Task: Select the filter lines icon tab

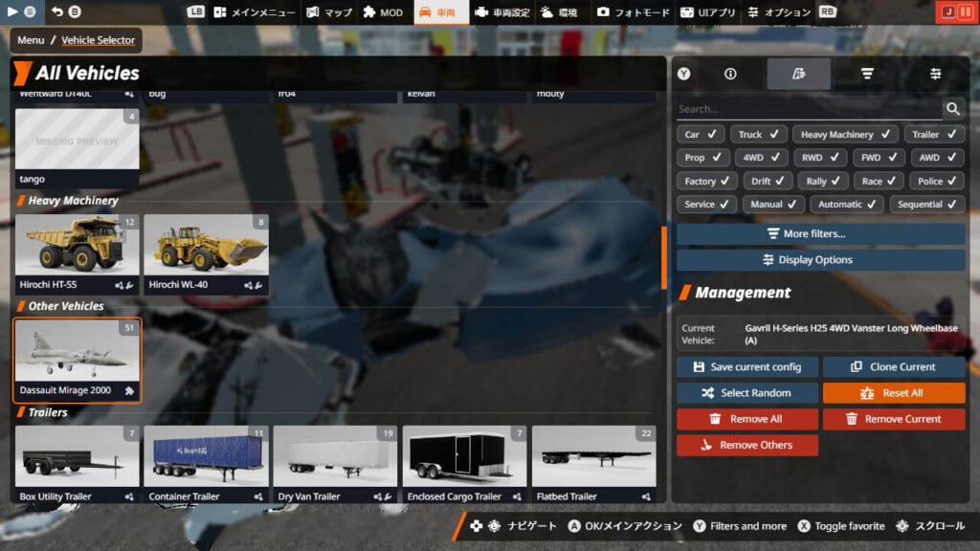Action: click(867, 74)
